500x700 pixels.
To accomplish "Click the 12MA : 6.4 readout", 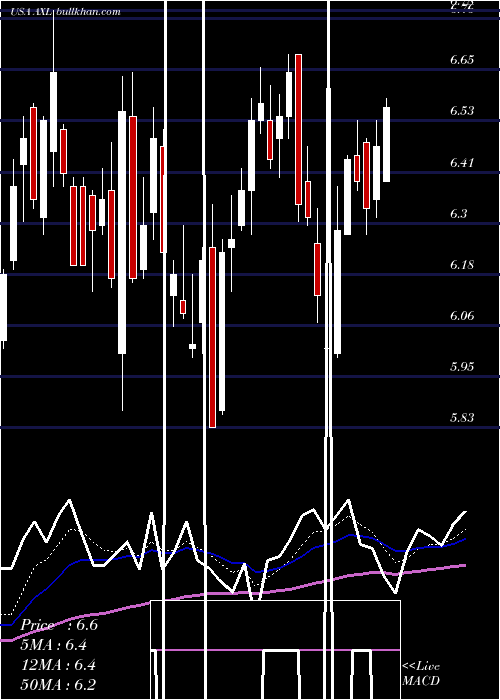I will click(58, 665).
